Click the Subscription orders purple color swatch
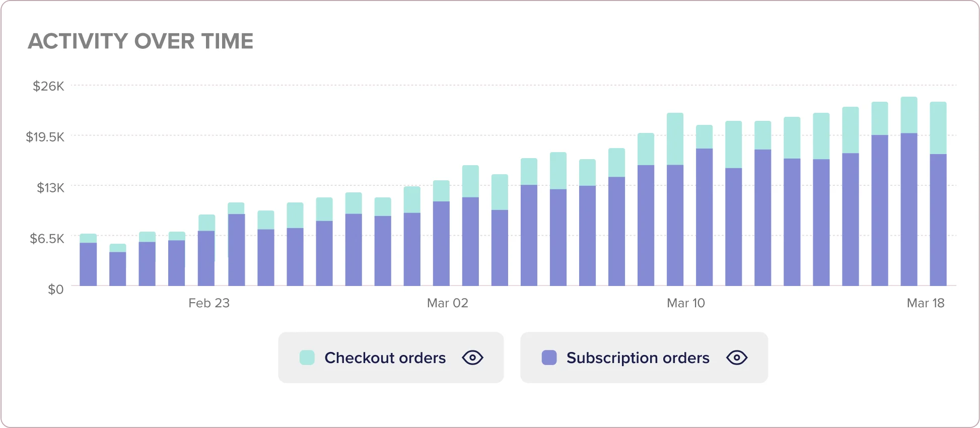Screen dimensions: 980x428 click(549, 358)
